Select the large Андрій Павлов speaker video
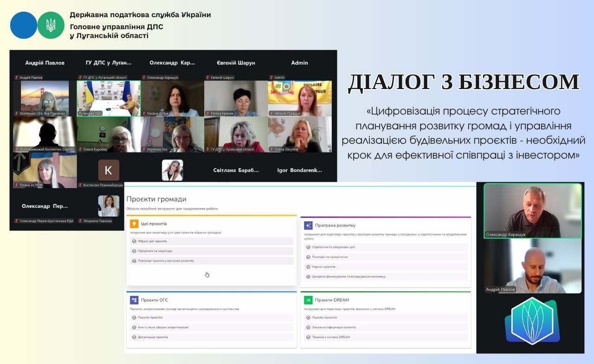The width and height of the screenshot is (594, 364). (533, 266)
